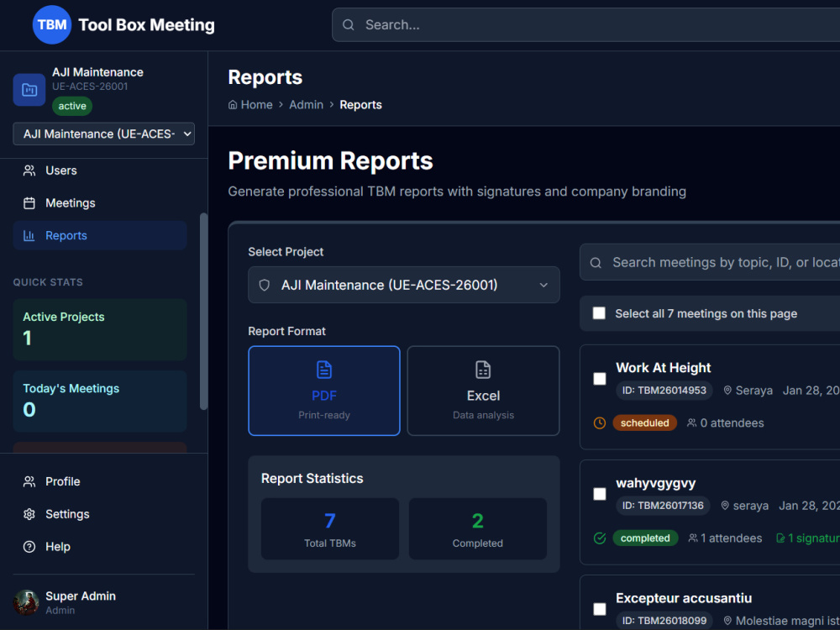Tick Select all 7 meetings checkbox
The height and width of the screenshot is (630, 840).
pyautogui.click(x=599, y=313)
